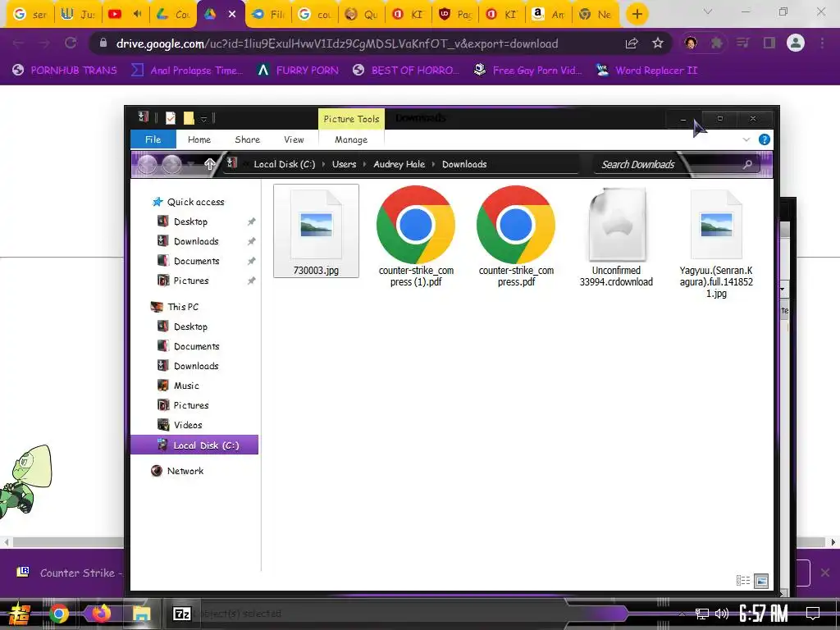Open a new tab with the plus button
The height and width of the screenshot is (630, 840).
click(x=637, y=14)
